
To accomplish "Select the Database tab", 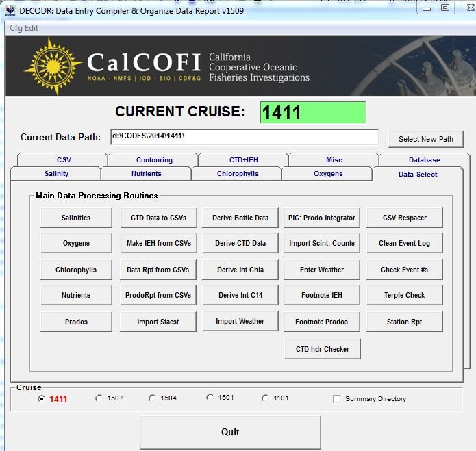I will click(x=424, y=160).
